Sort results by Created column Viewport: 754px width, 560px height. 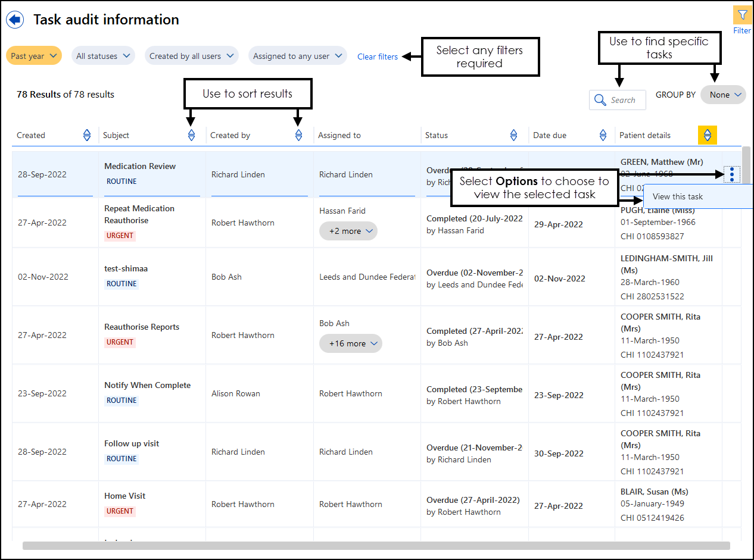point(87,135)
